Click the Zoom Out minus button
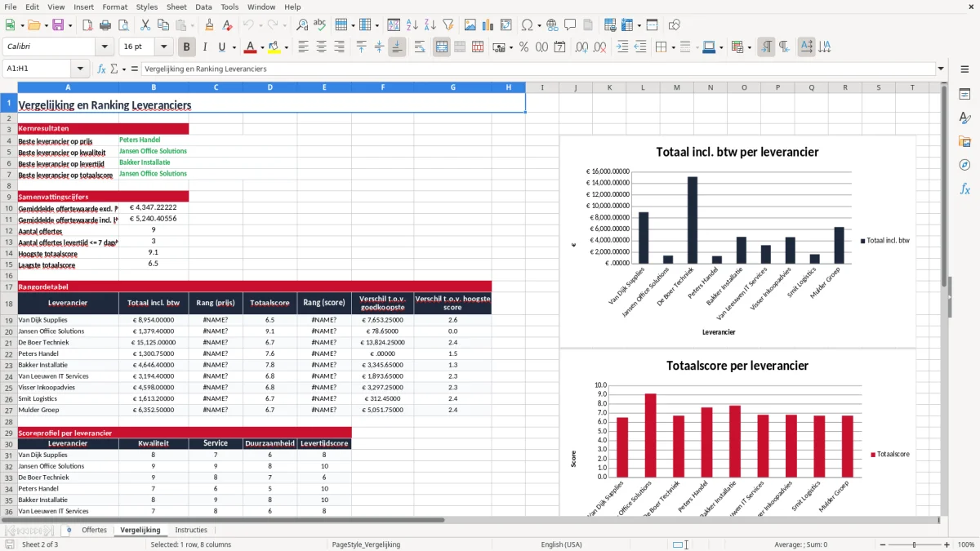The width and height of the screenshot is (980, 551). tap(882, 544)
